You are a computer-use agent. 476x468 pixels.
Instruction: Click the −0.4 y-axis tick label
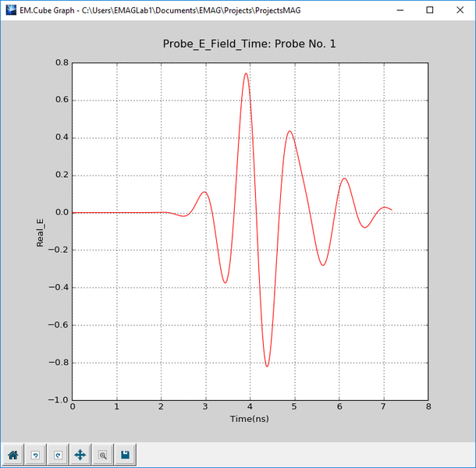pos(58,287)
